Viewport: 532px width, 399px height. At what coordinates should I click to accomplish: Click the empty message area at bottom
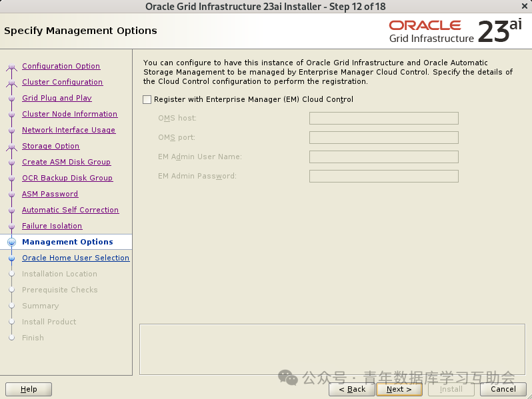tap(332, 349)
